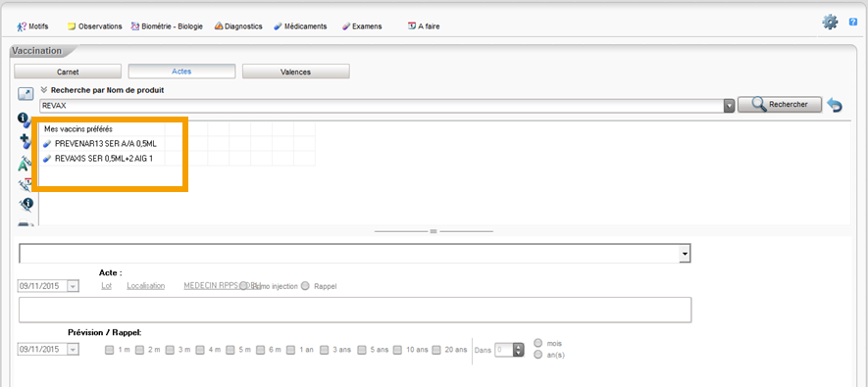Click the blue help question icon
Viewport: 868px width, 387px height.
[x=853, y=23]
